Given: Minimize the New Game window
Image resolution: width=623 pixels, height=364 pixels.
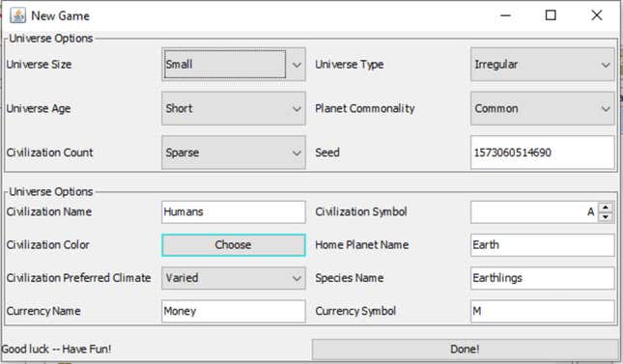Looking at the screenshot, I should pos(505,15).
